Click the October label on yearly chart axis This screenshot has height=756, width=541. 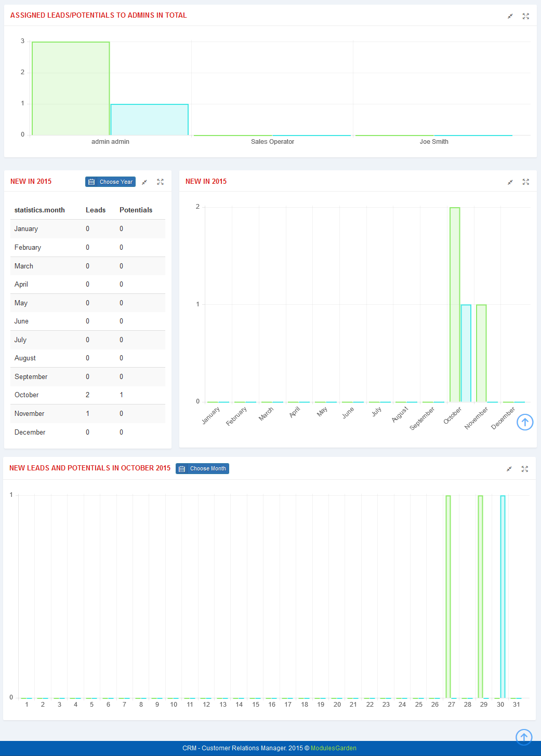453,415
